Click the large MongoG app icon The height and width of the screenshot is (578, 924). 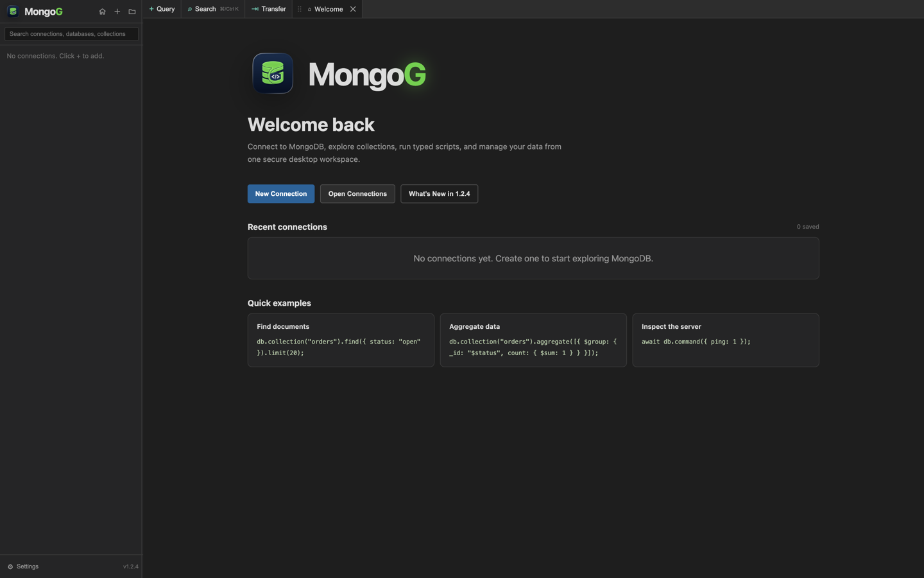(x=273, y=73)
